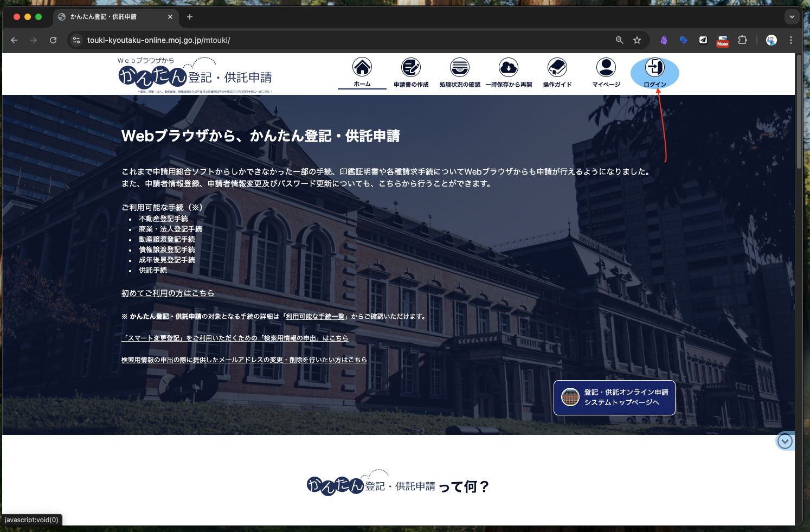Click 初めてご利用の方はこちら link
The image size is (810, 532).
point(168,293)
